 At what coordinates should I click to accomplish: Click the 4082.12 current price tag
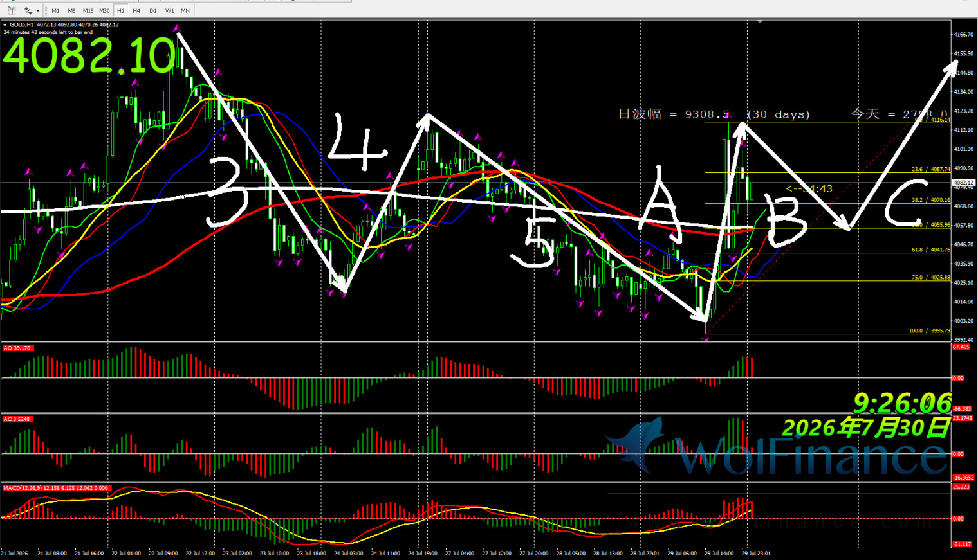point(963,183)
